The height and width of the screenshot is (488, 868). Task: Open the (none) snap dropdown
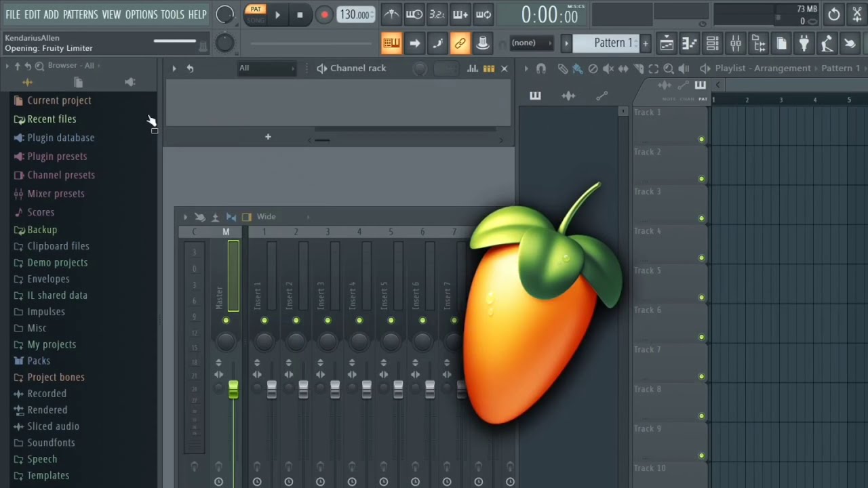coord(532,43)
